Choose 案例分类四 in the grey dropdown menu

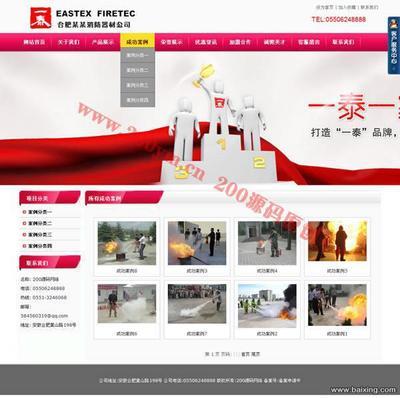(x=137, y=100)
